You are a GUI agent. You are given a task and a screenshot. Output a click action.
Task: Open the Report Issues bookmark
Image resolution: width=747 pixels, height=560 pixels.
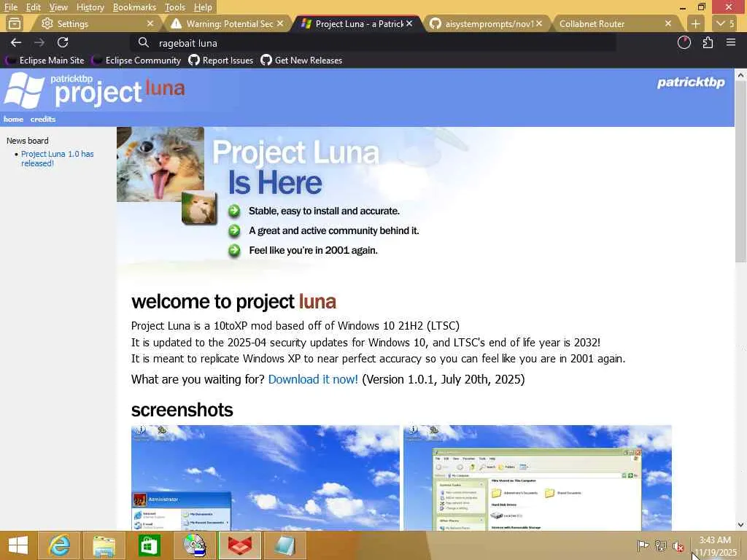tap(220, 61)
